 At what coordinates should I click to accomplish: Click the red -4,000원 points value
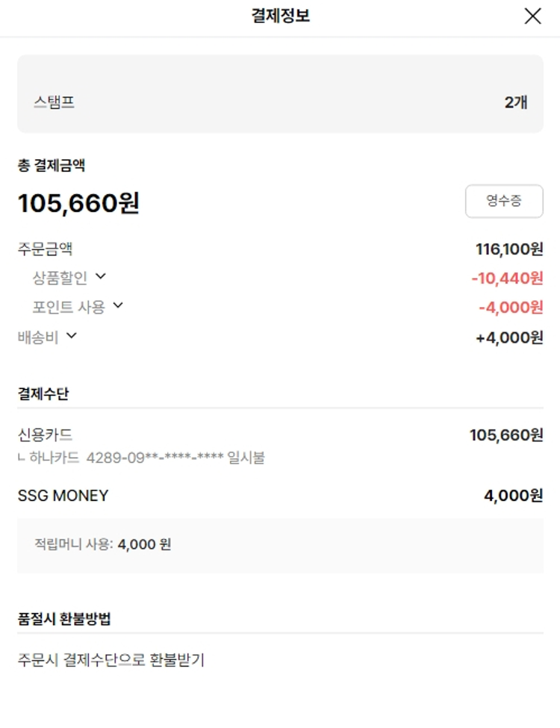click(x=511, y=307)
